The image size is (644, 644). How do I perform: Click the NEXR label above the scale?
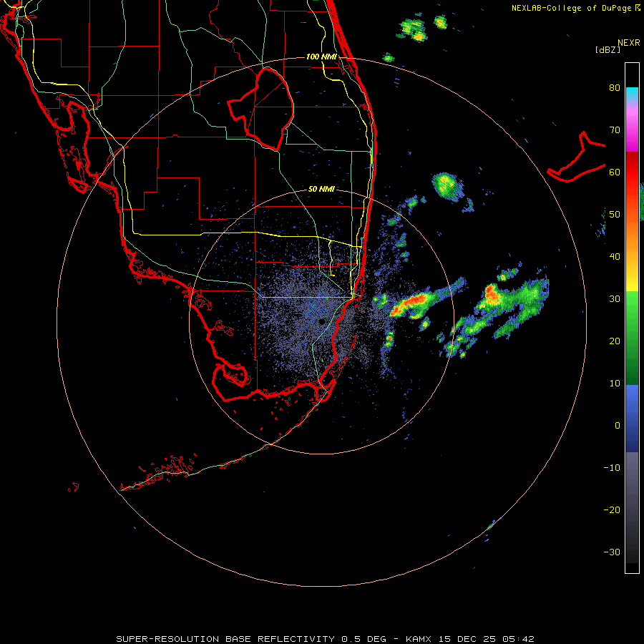click(628, 43)
